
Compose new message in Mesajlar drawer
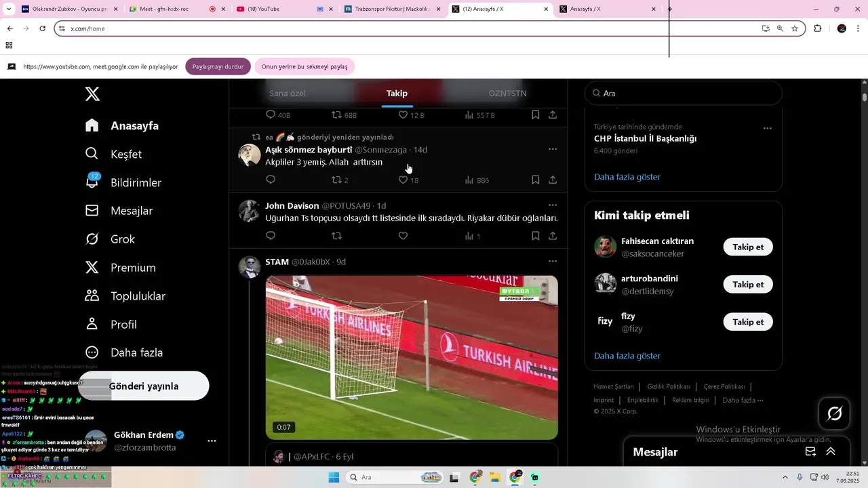(810, 452)
